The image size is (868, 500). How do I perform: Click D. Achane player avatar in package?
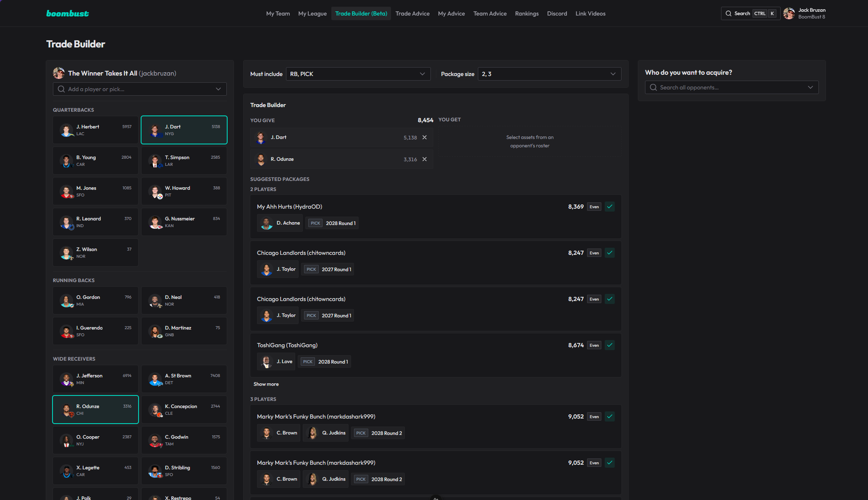click(x=266, y=223)
